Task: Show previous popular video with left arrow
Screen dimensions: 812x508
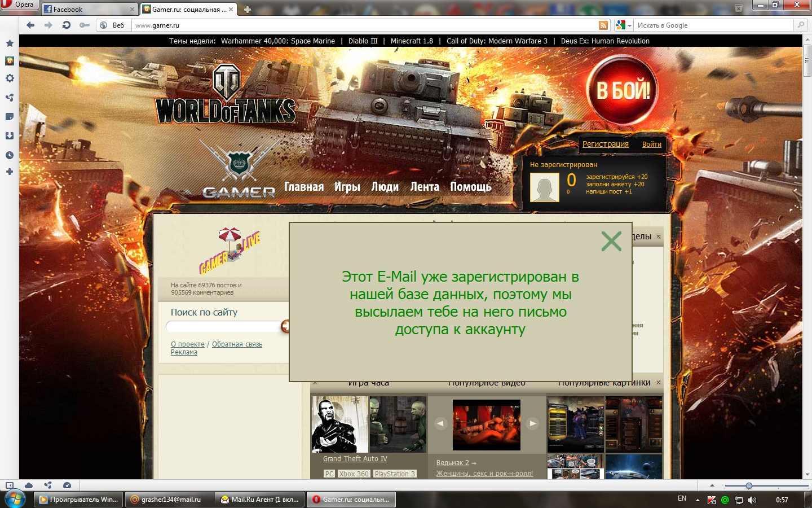Action: pos(441,423)
